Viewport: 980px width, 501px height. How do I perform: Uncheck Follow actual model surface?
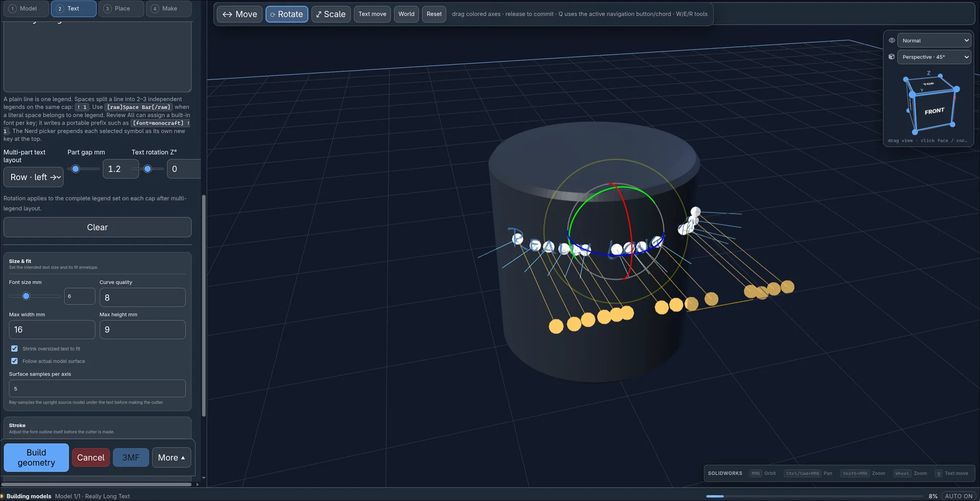pyautogui.click(x=14, y=361)
